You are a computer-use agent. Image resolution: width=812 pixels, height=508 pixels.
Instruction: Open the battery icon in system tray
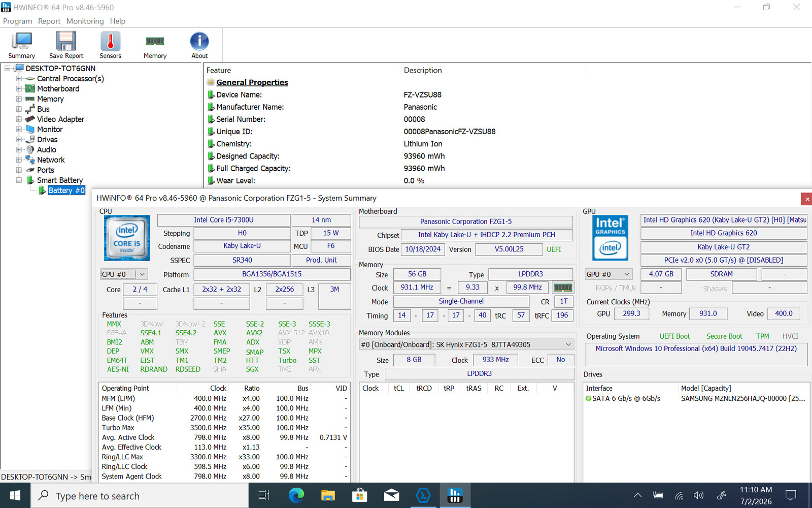658,495
